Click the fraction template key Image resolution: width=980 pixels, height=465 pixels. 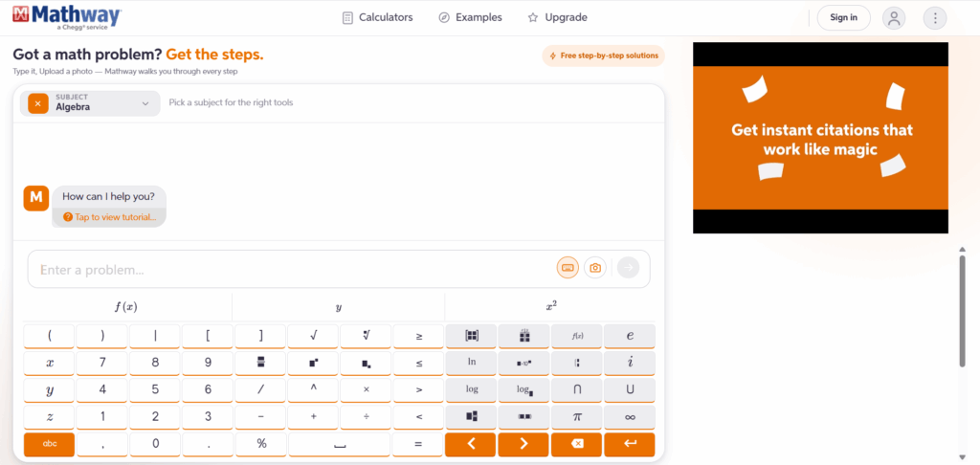click(260, 364)
